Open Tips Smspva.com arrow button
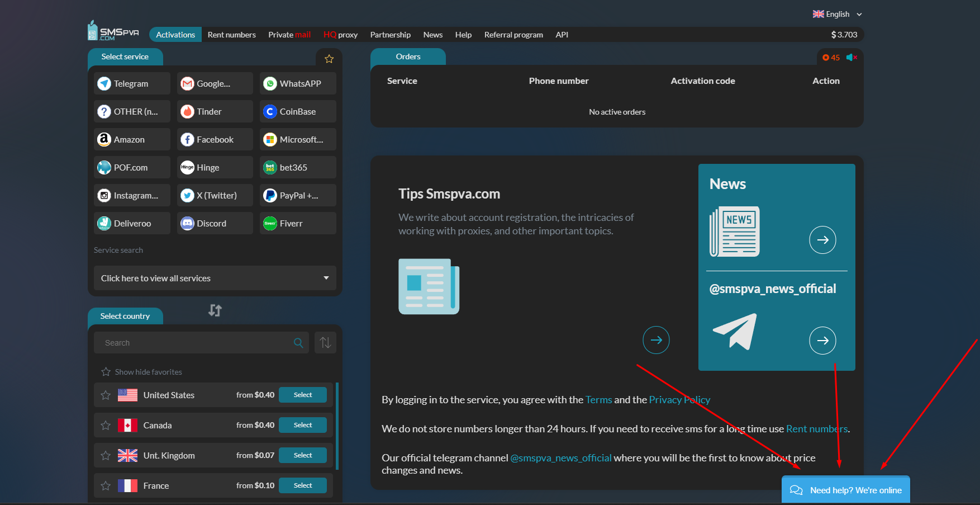The height and width of the screenshot is (505, 980). [x=656, y=340]
